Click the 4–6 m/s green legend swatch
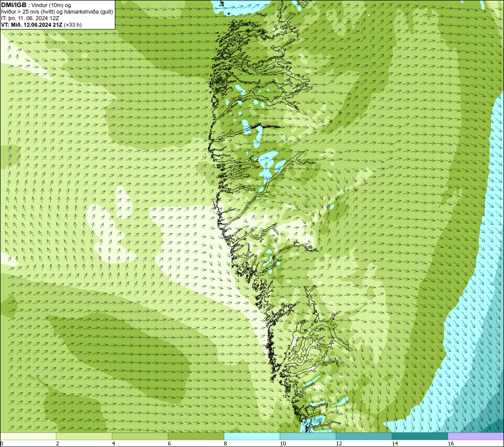The height and width of the screenshot is (447, 504). click(x=140, y=436)
